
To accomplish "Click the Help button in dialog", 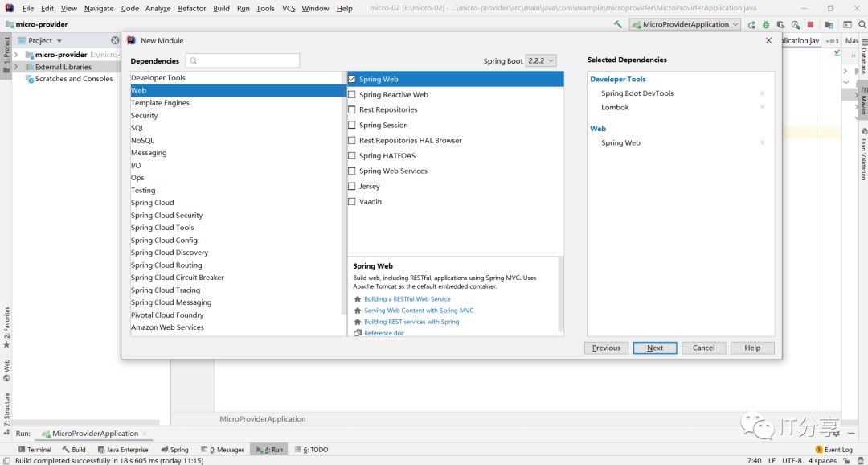I will pyautogui.click(x=752, y=348).
